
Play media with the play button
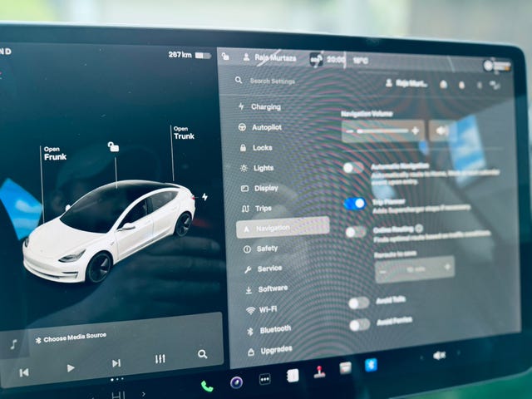[x=71, y=367]
